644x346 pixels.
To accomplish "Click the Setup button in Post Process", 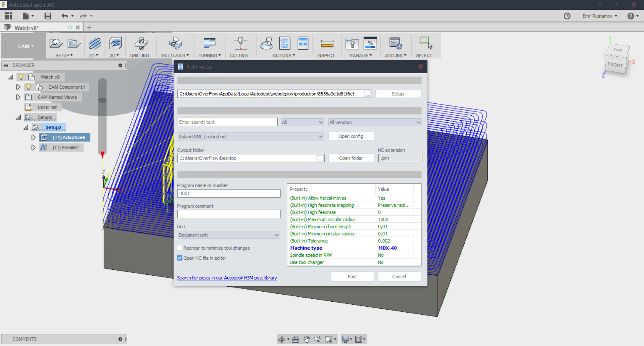I will pyautogui.click(x=398, y=94).
